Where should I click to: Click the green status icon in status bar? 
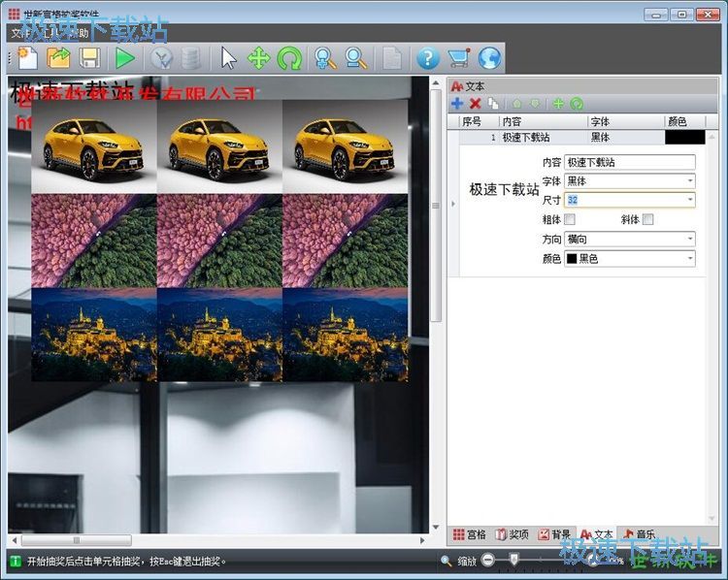(x=16, y=562)
